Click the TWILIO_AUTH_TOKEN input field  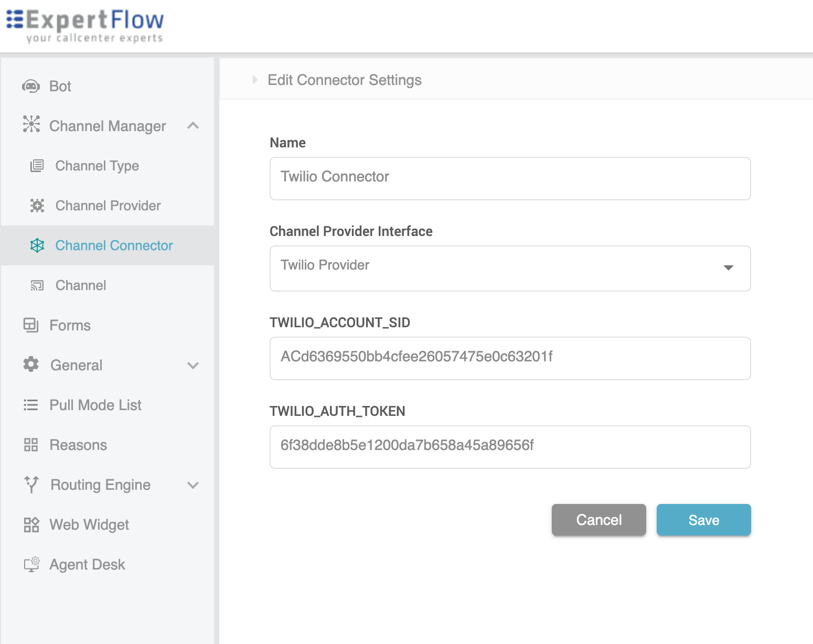[x=510, y=447]
